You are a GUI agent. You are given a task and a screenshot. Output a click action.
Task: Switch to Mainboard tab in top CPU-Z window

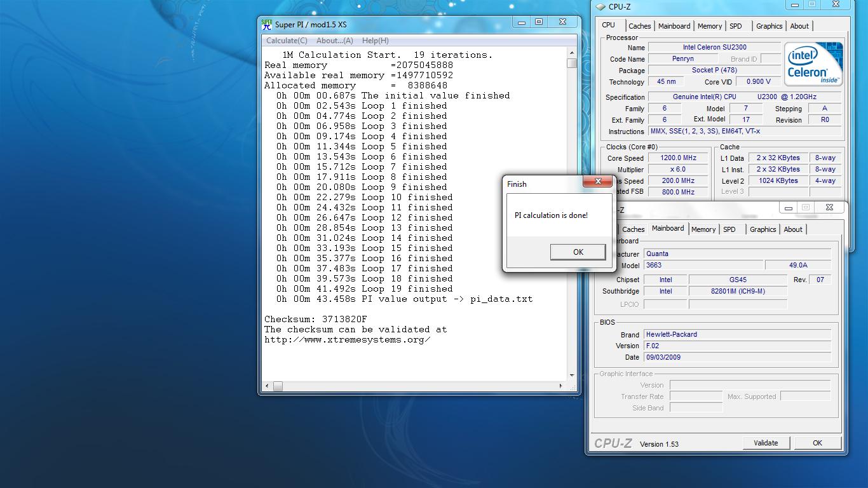pos(674,26)
